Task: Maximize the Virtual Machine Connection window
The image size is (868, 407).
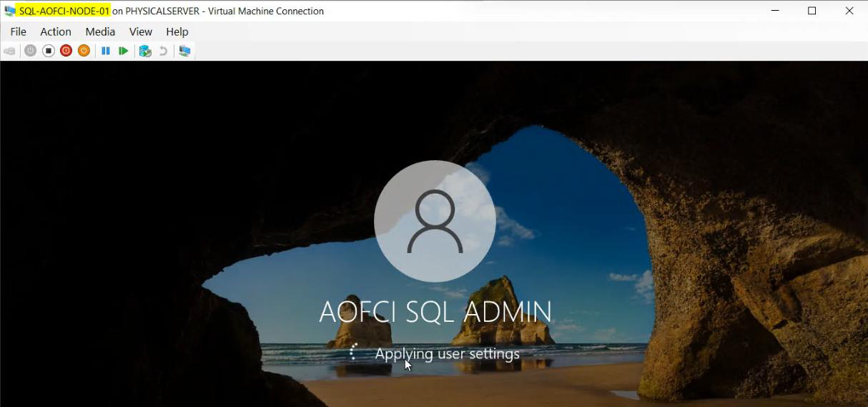Action: pos(812,11)
